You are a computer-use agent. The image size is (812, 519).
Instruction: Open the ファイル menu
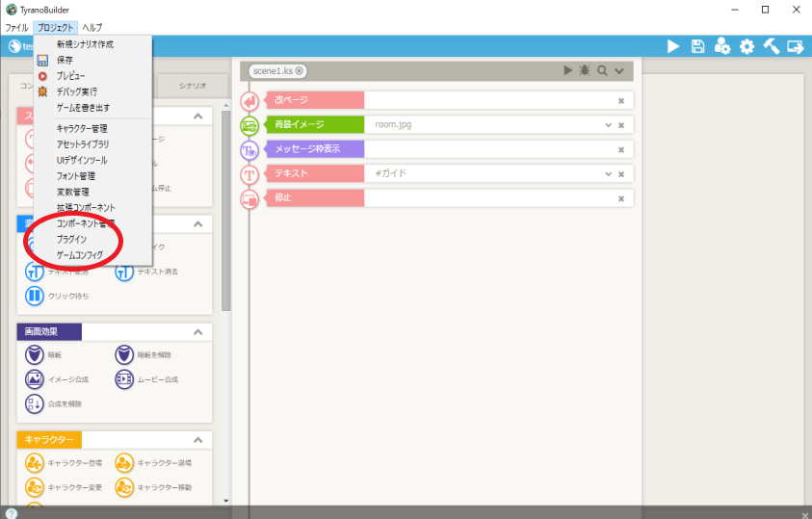click(x=16, y=27)
